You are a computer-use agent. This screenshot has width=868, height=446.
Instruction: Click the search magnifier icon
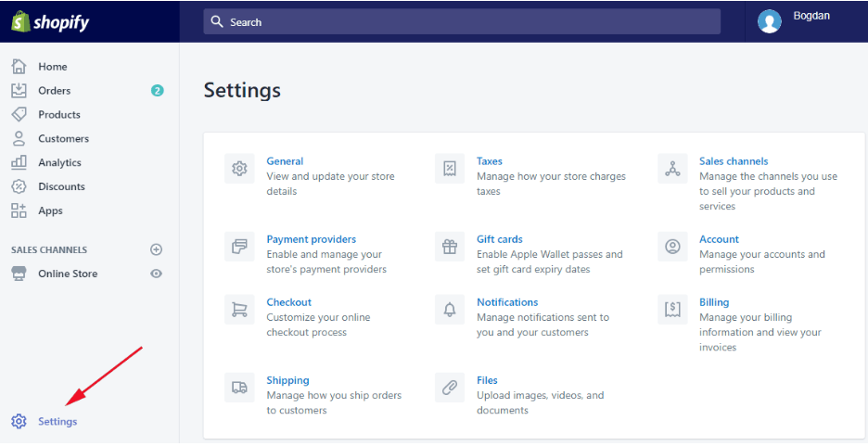tap(217, 21)
